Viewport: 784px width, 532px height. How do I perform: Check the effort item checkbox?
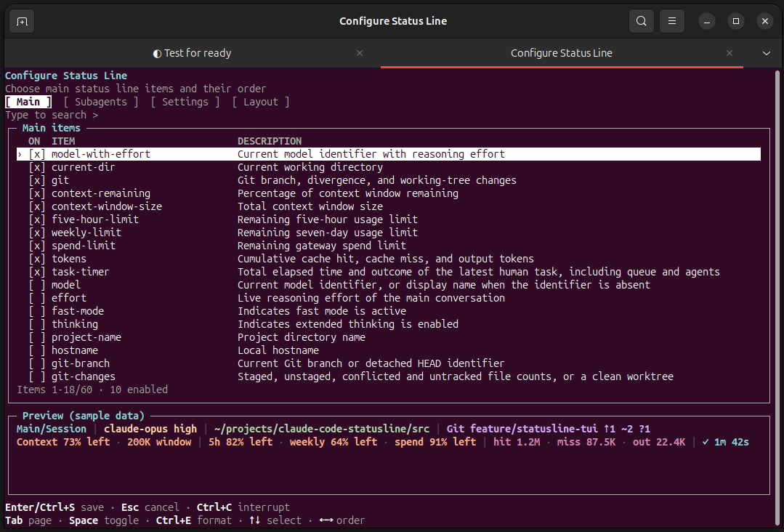pyautogui.click(x=37, y=298)
